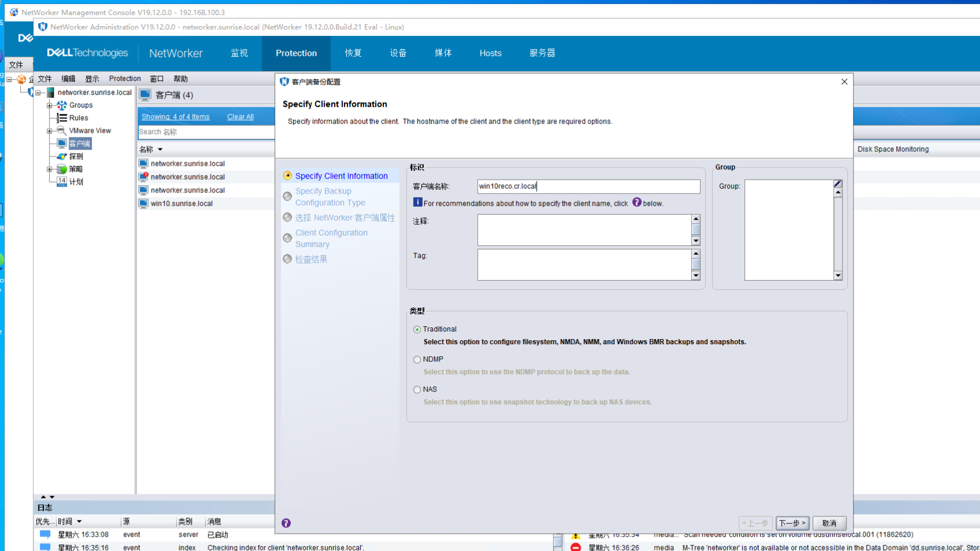Click the 注释 comment text area
980x551 pixels.
click(584, 230)
